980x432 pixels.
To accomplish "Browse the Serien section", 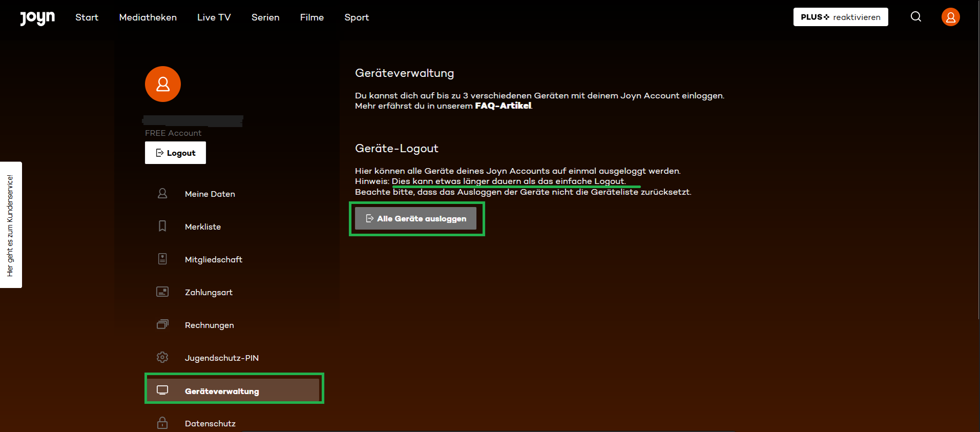I will (266, 17).
